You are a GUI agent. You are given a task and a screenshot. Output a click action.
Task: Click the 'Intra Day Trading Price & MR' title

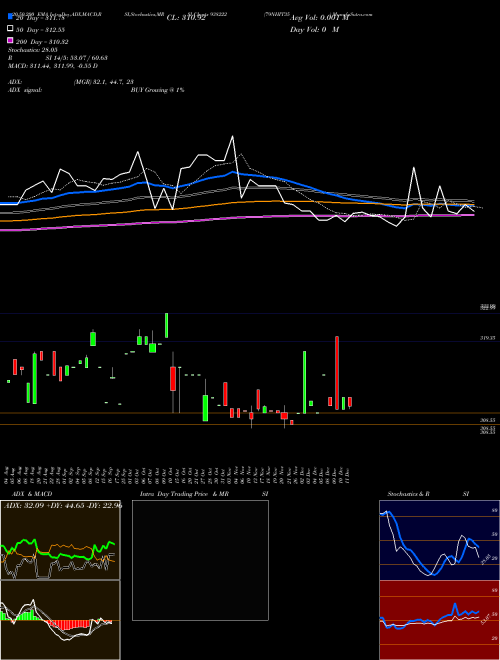pyautogui.click(x=184, y=494)
